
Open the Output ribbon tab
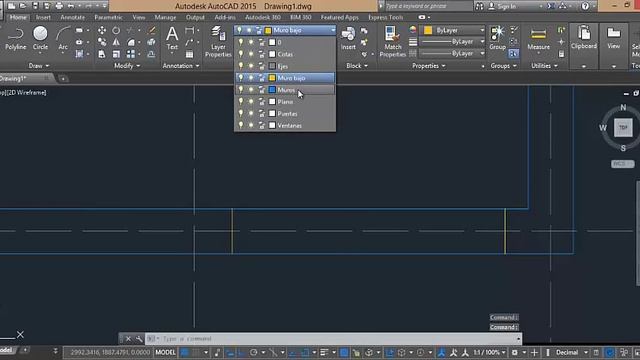195,18
